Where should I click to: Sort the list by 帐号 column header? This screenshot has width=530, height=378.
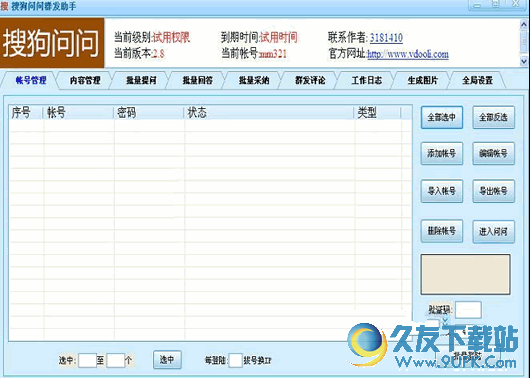(x=78, y=112)
